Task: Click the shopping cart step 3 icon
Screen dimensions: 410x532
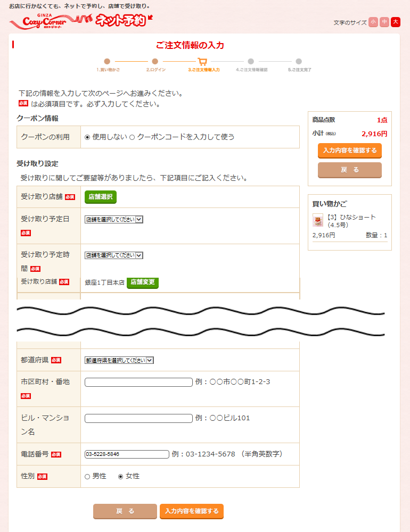Action: pos(202,62)
